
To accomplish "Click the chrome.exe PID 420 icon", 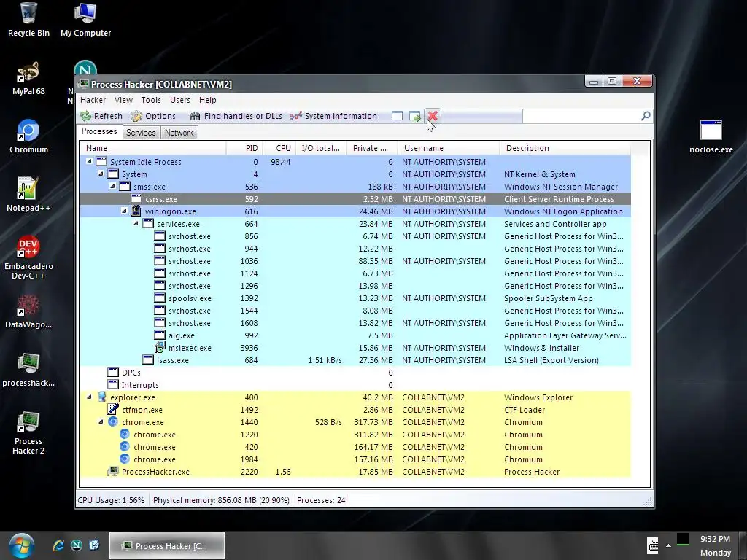I will click(124, 447).
